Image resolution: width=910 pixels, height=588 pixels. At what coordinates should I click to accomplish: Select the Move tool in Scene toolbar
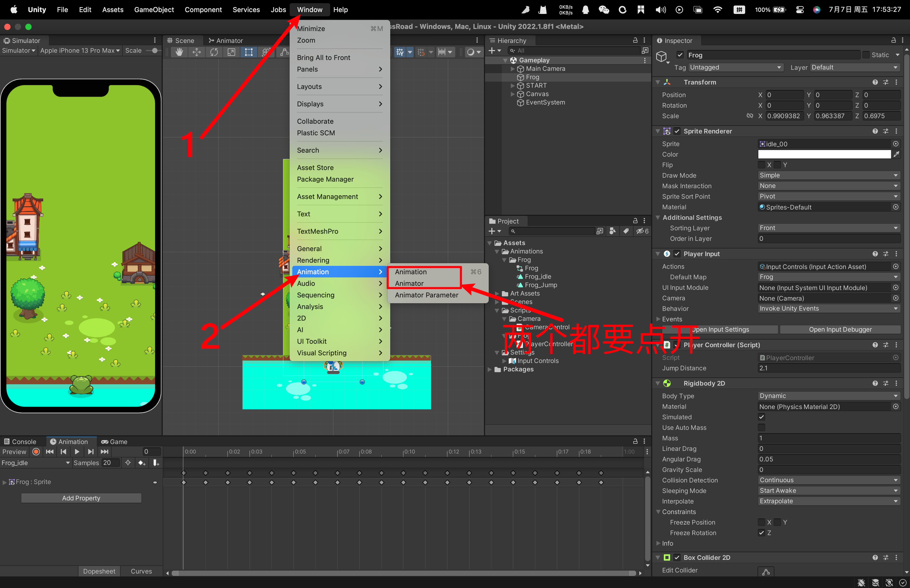[197, 52]
